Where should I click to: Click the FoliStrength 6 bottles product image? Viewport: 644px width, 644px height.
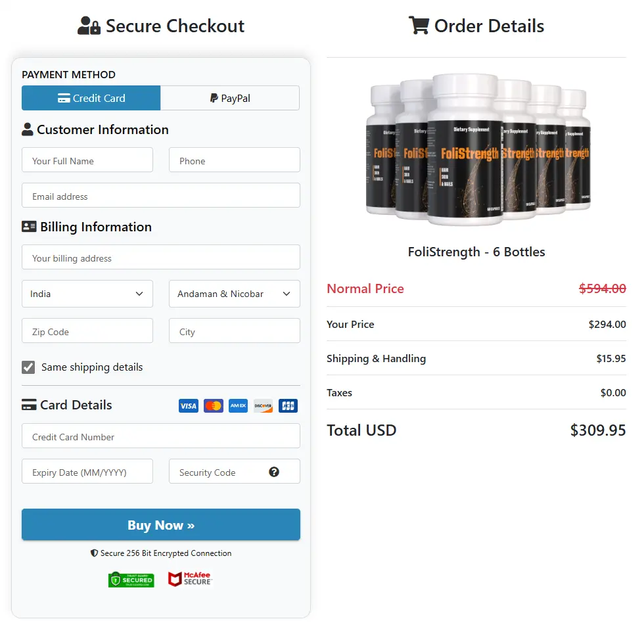click(477, 149)
